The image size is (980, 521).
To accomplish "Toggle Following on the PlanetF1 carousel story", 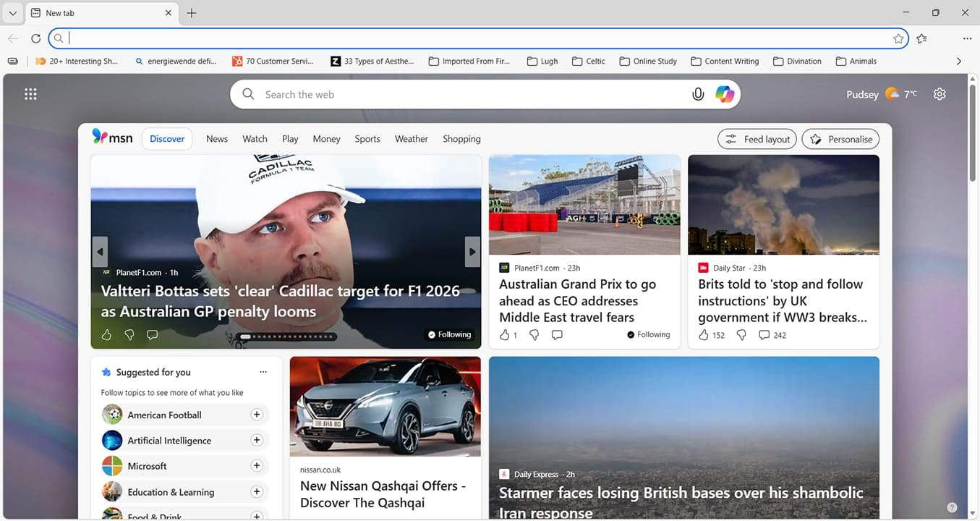I will 449,334.
